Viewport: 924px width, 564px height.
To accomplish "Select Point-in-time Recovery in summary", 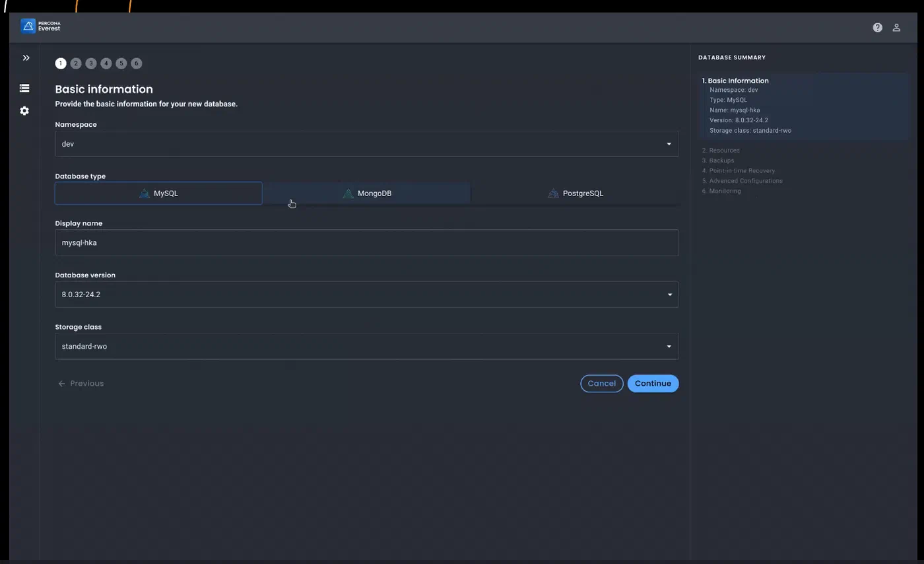I will pyautogui.click(x=739, y=170).
